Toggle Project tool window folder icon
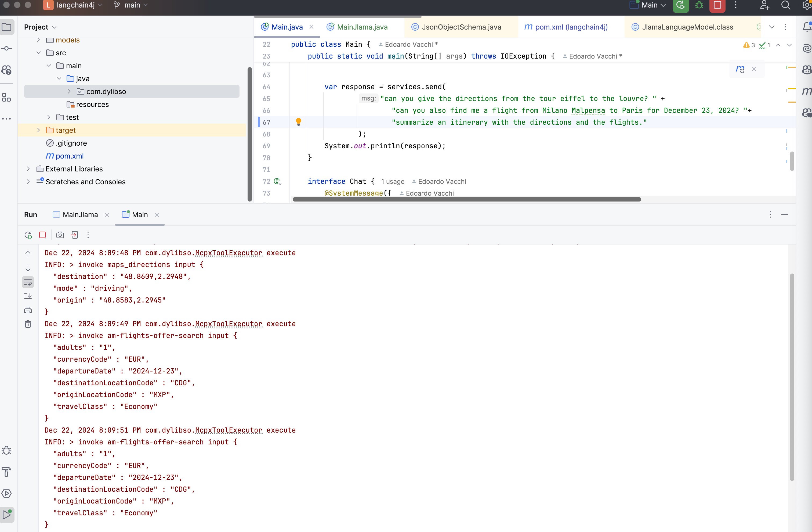The width and height of the screenshot is (812, 532). (x=7, y=27)
